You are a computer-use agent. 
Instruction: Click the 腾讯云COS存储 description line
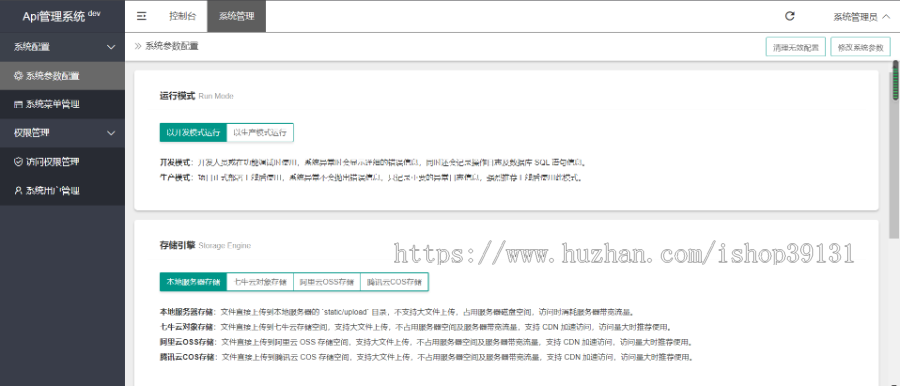tap(427, 357)
